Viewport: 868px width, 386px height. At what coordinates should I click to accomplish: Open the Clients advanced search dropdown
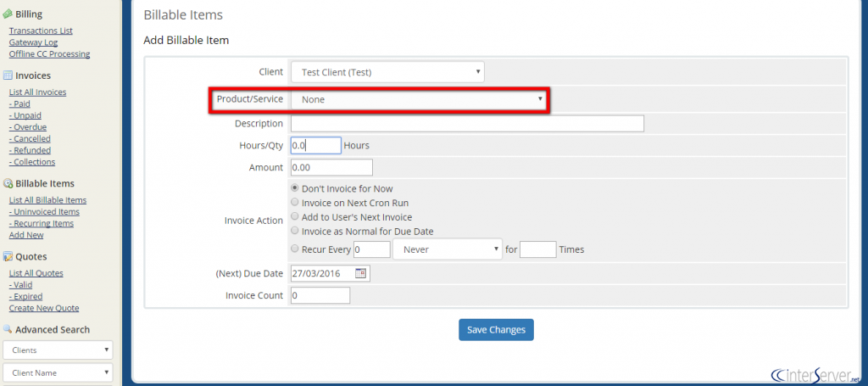pyautogui.click(x=58, y=350)
